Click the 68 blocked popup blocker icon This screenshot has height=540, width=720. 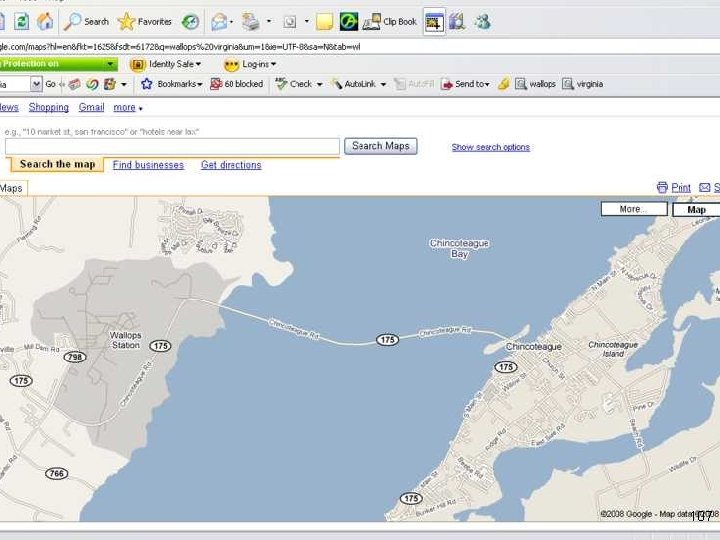coord(236,84)
